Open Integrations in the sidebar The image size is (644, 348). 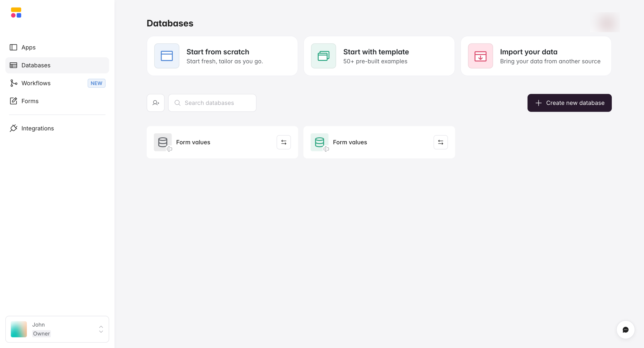point(37,128)
